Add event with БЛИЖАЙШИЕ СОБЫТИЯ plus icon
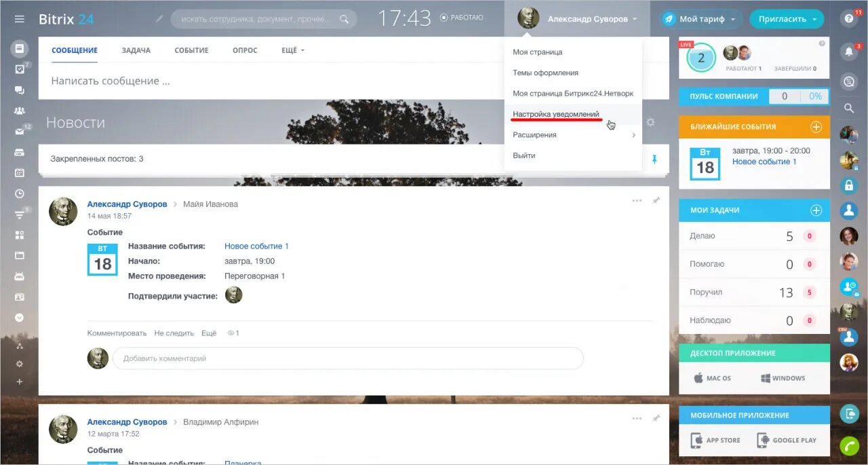The width and height of the screenshot is (868, 465). [x=816, y=127]
